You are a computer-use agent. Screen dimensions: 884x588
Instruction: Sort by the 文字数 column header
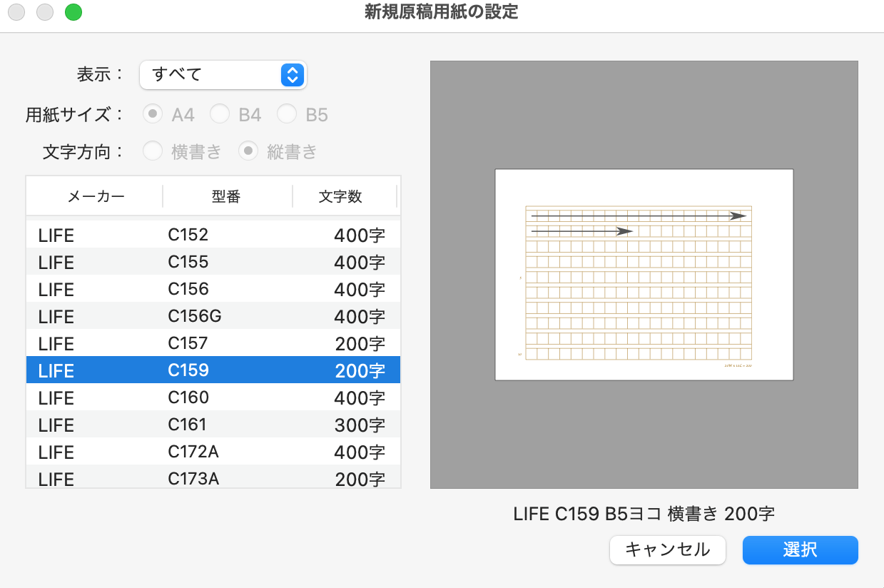(344, 197)
